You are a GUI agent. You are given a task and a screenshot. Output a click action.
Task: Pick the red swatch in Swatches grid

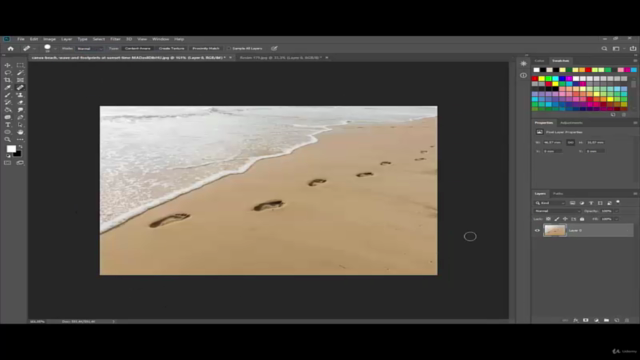coord(535,79)
